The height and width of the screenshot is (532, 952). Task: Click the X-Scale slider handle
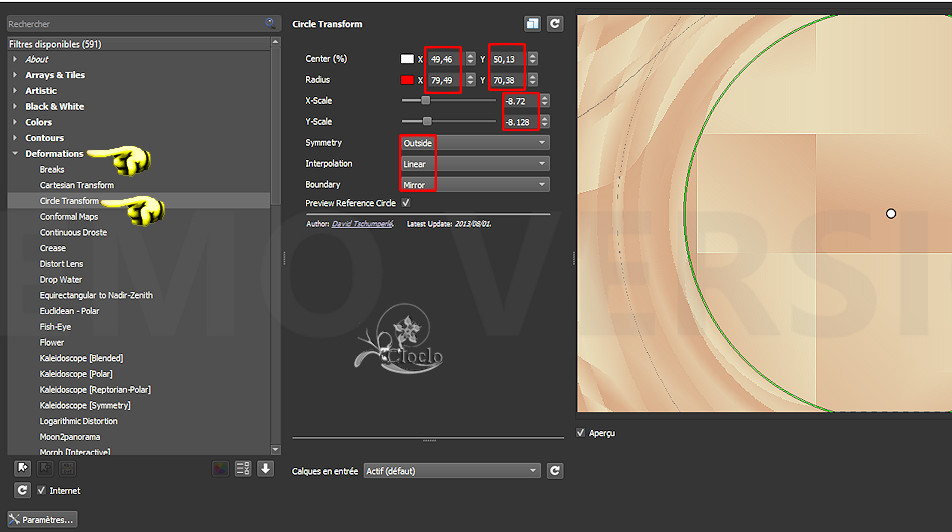click(426, 101)
